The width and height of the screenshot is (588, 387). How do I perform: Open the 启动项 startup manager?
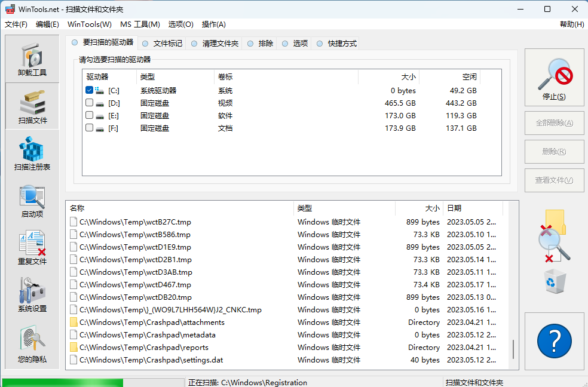coord(32,201)
